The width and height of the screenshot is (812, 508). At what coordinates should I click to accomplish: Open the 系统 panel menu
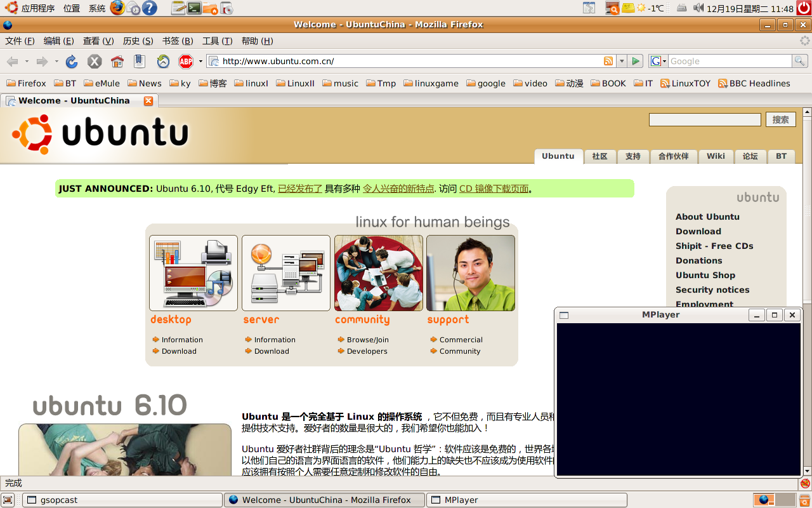pos(97,8)
